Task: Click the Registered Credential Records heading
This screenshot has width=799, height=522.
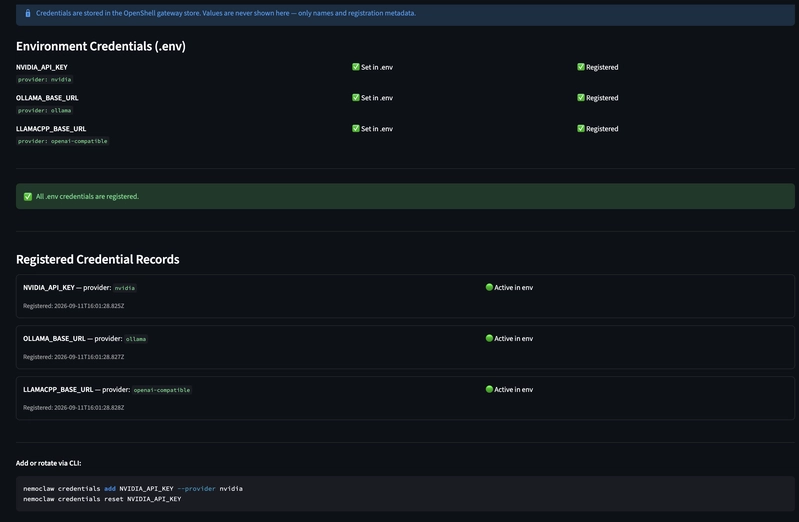Action: 98,259
